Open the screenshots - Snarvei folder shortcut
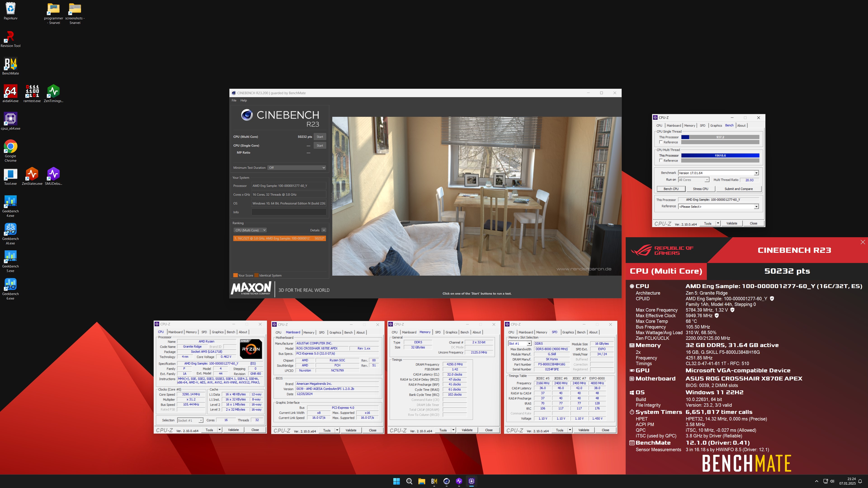The height and width of the screenshot is (488, 868). tap(75, 14)
